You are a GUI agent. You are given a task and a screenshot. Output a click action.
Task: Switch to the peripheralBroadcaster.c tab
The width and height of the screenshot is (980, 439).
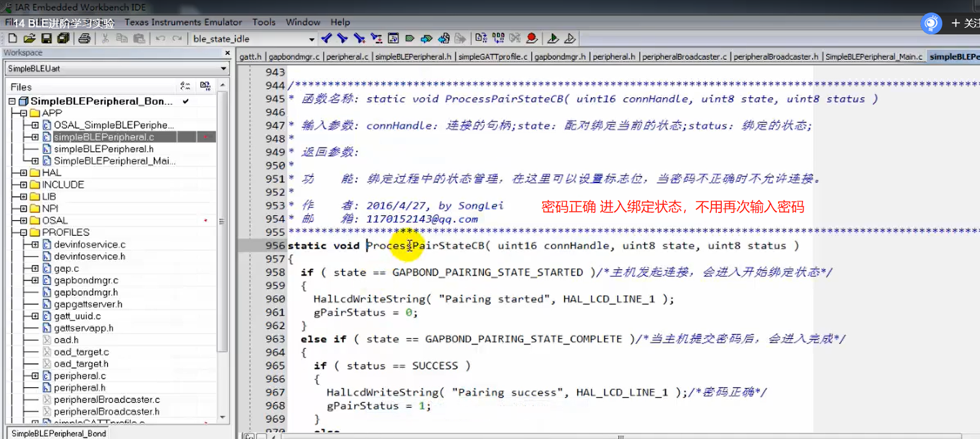click(x=685, y=57)
